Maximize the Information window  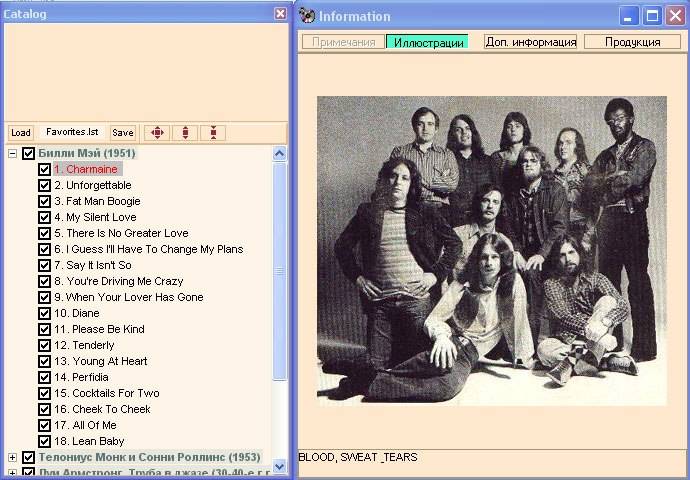[652, 16]
